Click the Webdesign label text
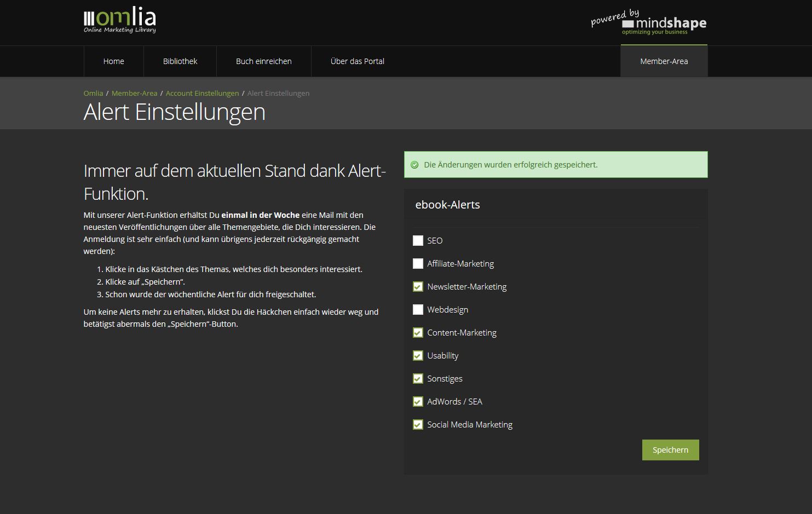Screen dimensions: 812x514 (x=447, y=309)
